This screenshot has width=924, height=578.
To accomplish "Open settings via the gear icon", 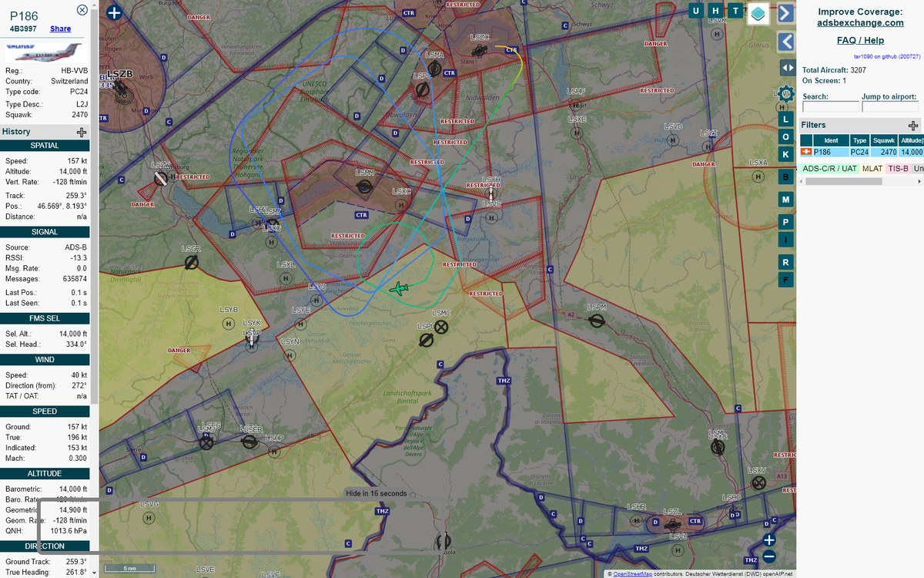I will pos(785,94).
